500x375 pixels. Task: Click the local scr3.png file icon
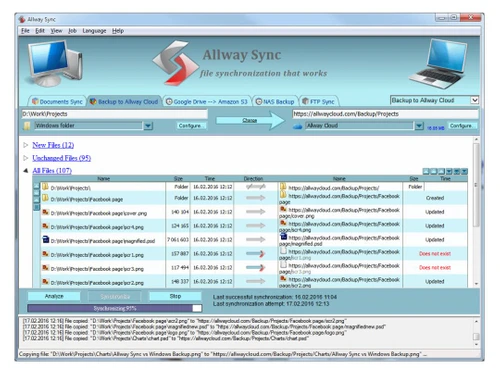(x=45, y=268)
